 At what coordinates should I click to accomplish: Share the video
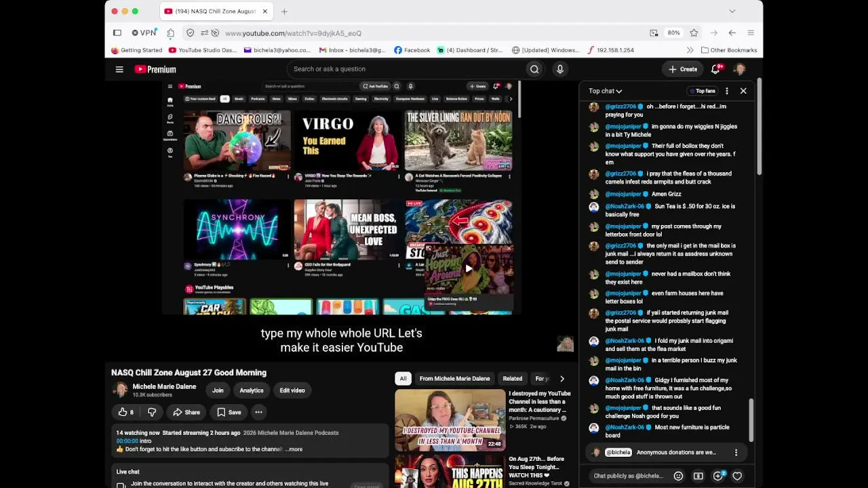(x=186, y=412)
